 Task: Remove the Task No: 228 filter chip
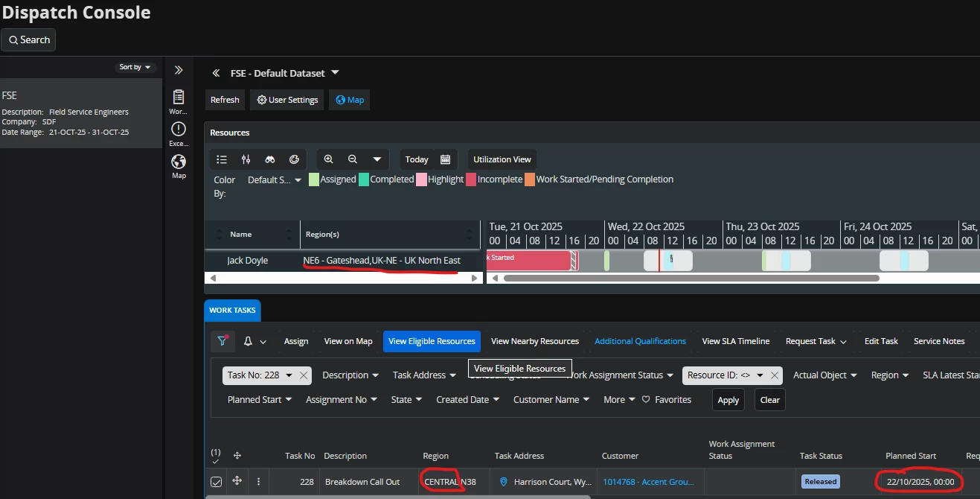[304, 375]
